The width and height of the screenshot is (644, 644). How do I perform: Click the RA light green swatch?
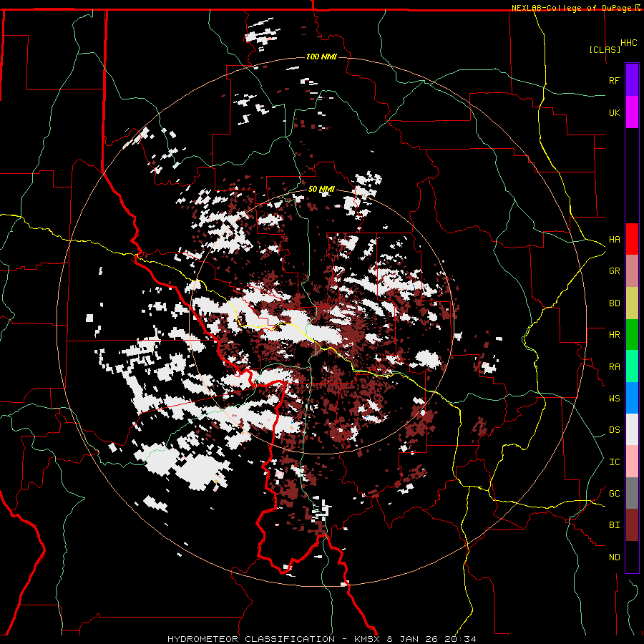(x=632, y=366)
